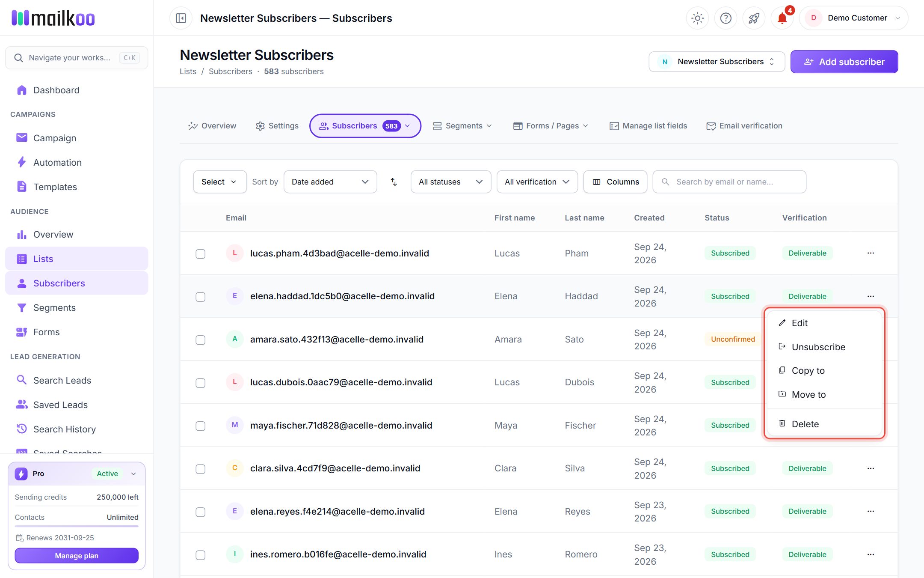Open the Newsletter Subscribers list switcher

pyautogui.click(x=717, y=62)
